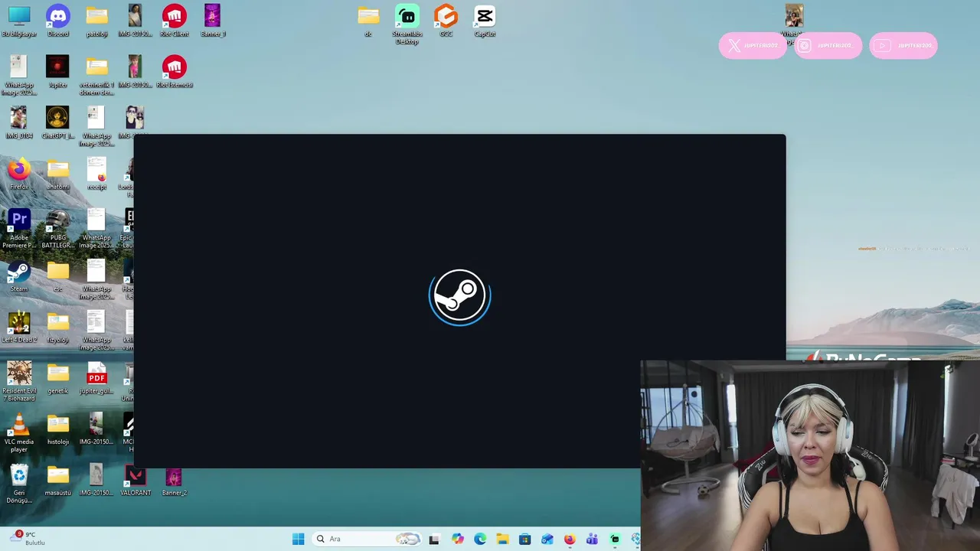Open Microsoft Edge from taskbar
The height and width of the screenshot is (551, 980).
(479, 539)
